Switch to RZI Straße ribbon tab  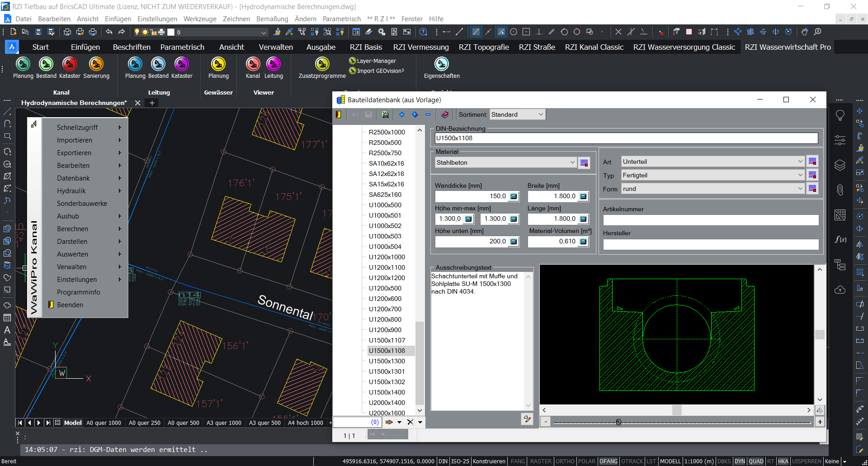[537, 47]
